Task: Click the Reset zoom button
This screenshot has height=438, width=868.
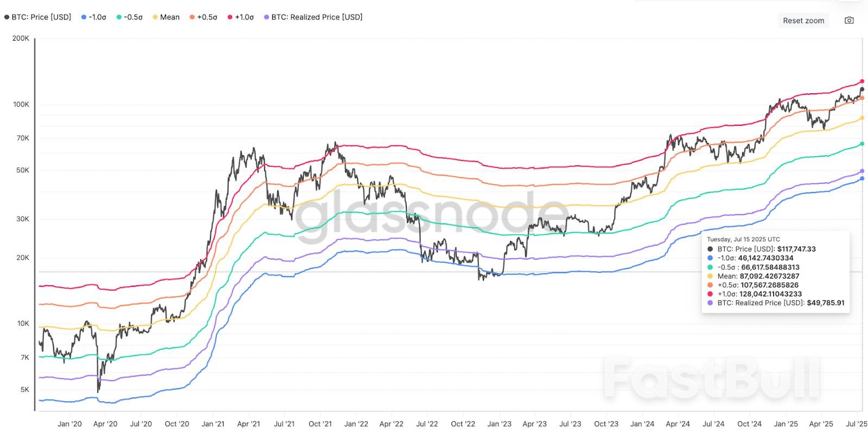Action: (803, 20)
